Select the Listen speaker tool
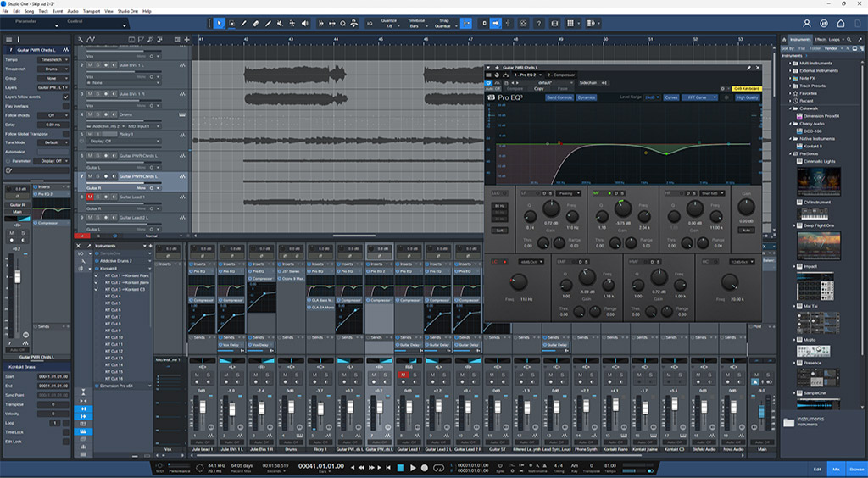Image resolution: width=868 pixels, height=478 pixels. [304, 23]
